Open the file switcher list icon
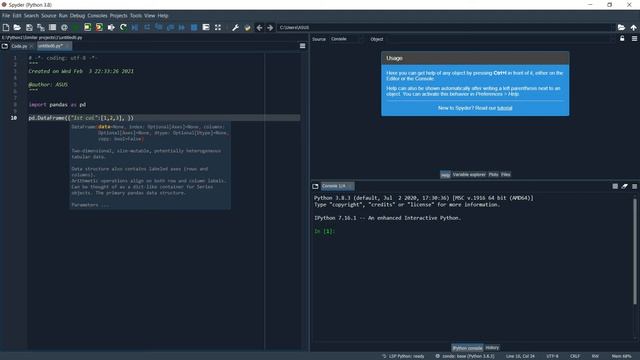640x360 pixels. pos(52,27)
